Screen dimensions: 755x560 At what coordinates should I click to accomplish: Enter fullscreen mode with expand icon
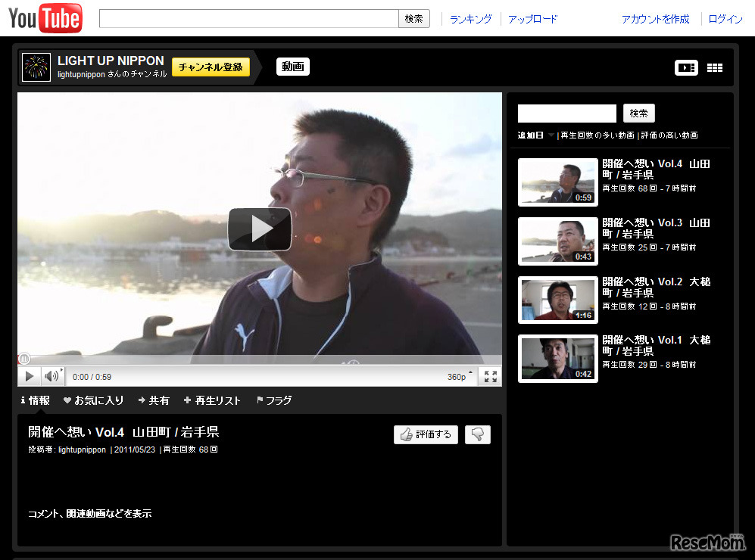(x=490, y=376)
